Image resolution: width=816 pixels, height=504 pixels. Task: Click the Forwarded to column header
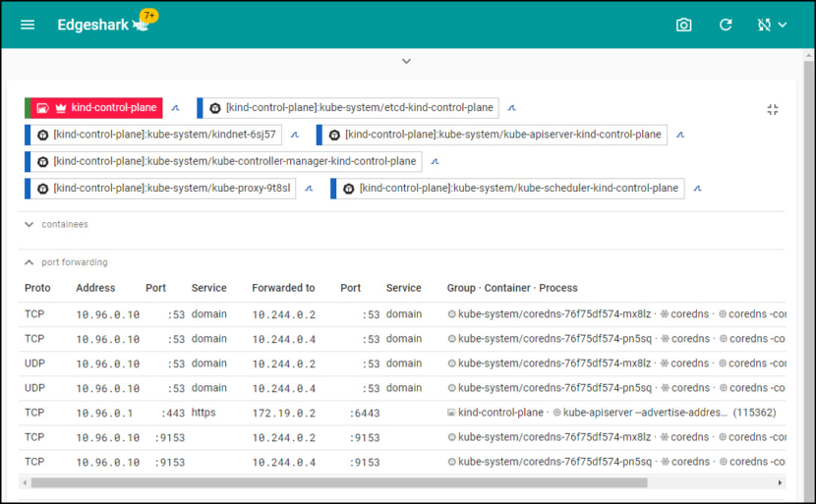click(x=283, y=288)
